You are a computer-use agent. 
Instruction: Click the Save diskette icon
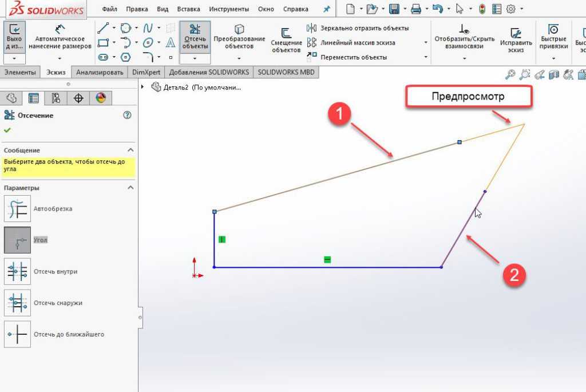point(394,9)
